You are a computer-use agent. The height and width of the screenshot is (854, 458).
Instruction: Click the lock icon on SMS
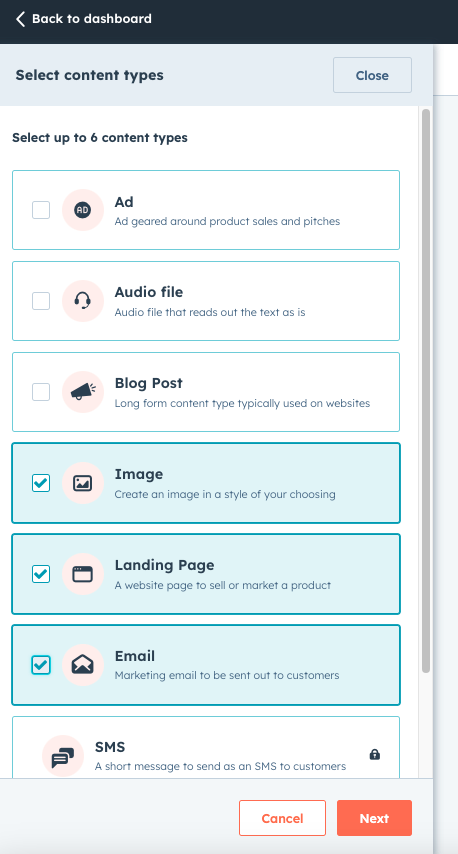coord(375,754)
